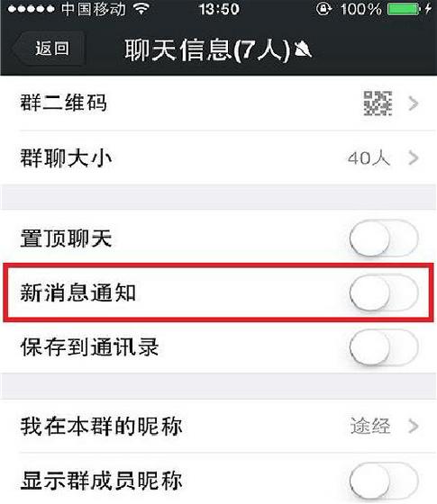Toggle the 显示群成员昵称 switch
This screenshot has width=437, height=504.
[384, 481]
